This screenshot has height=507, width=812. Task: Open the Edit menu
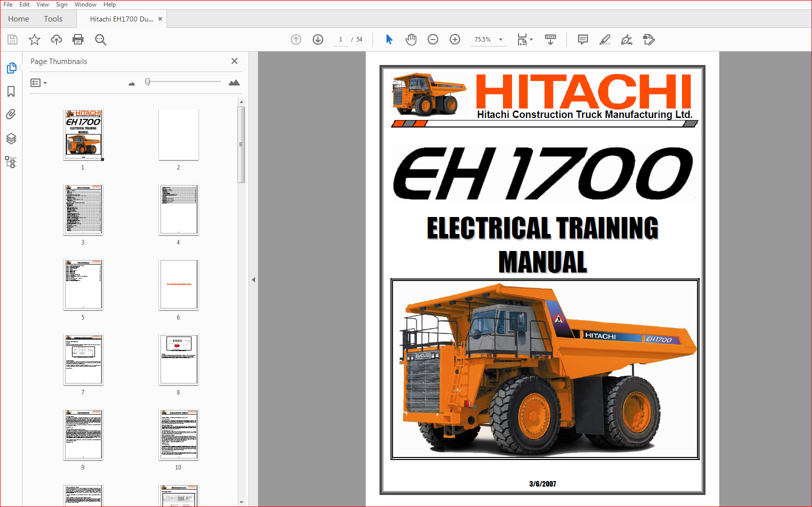point(24,4)
